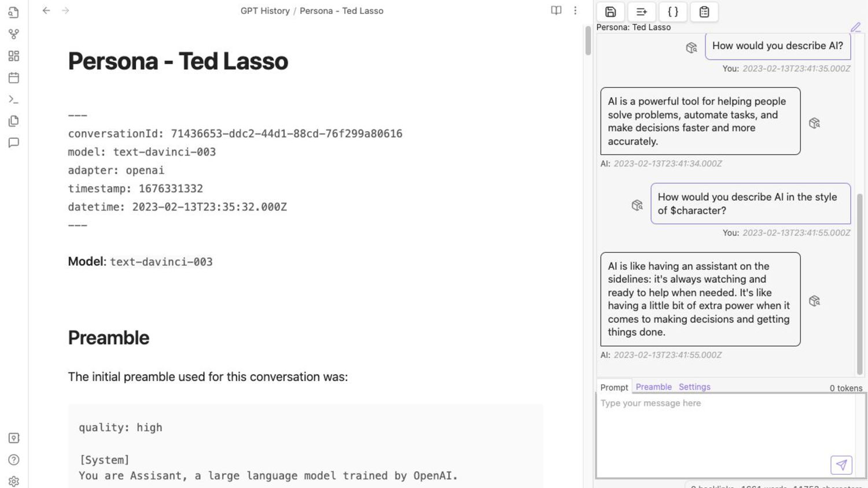Viewport: 868px width, 488px height.
Task: Click the 'How would you describe AI?' message bubble
Action: (778, 46)
